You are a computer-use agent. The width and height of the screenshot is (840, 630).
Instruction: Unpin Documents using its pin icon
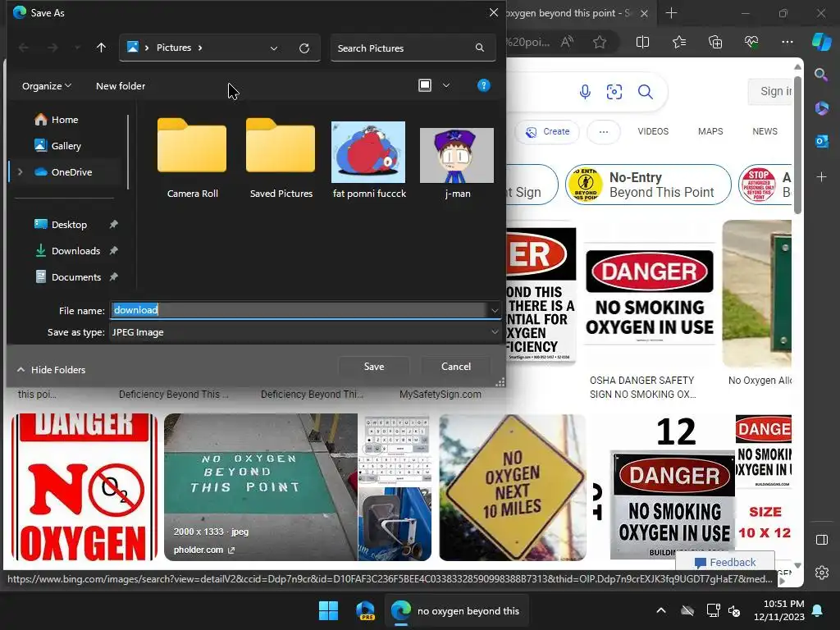pos(113,277)
